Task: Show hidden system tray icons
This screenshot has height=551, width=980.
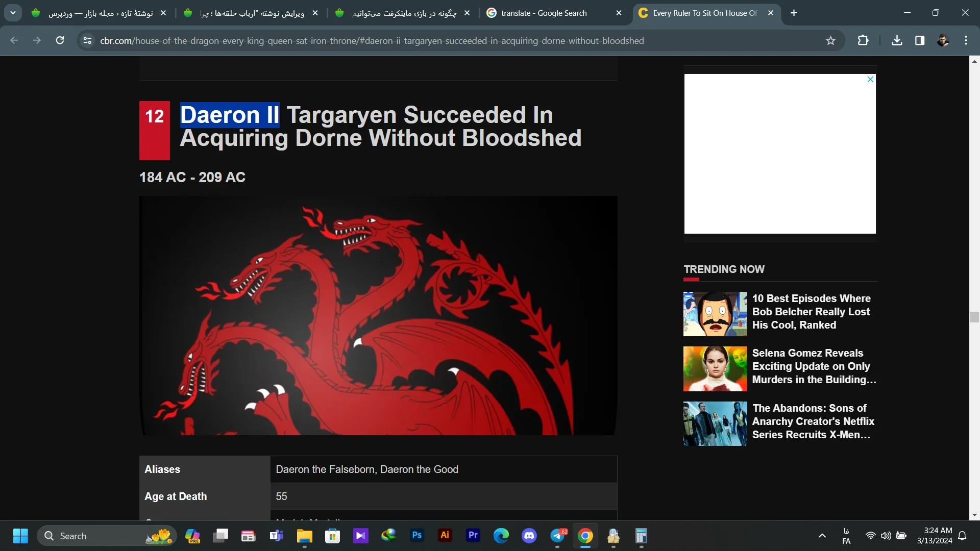Action: (822, 536)
